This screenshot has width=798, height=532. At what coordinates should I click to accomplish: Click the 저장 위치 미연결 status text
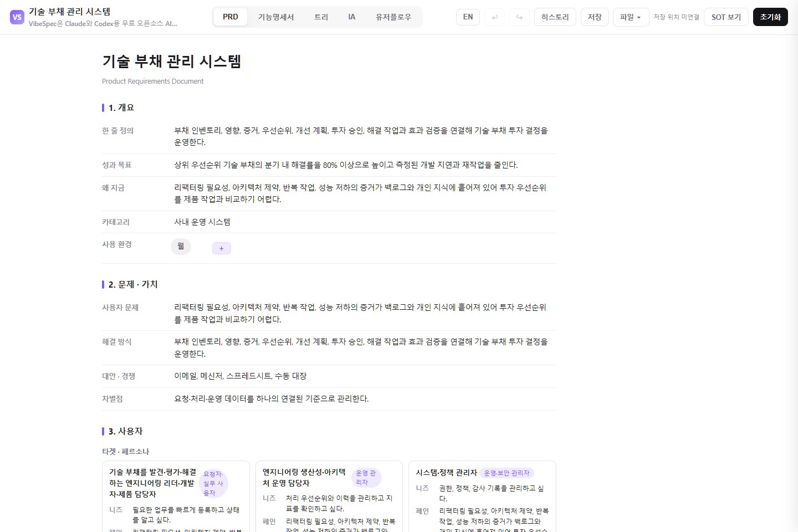click(676, 17)
